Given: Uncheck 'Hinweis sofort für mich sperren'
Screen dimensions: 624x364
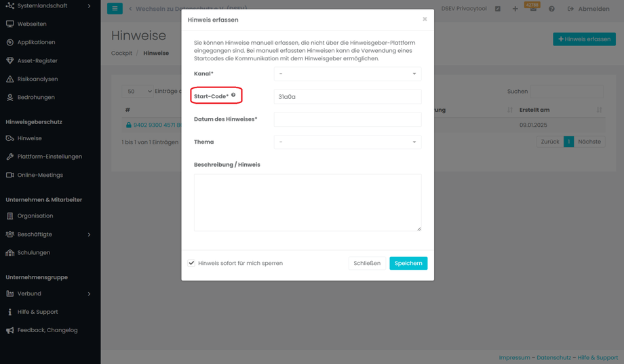Looking at the screenshot, I should [191, 263].
